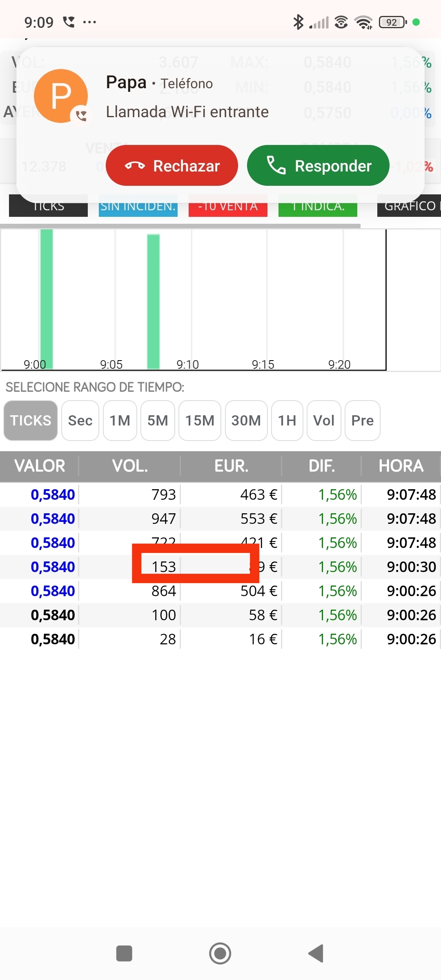Tap the orange Papa contact avatar
The height and width of the screenshot is (980, 441).
[61, 96]
